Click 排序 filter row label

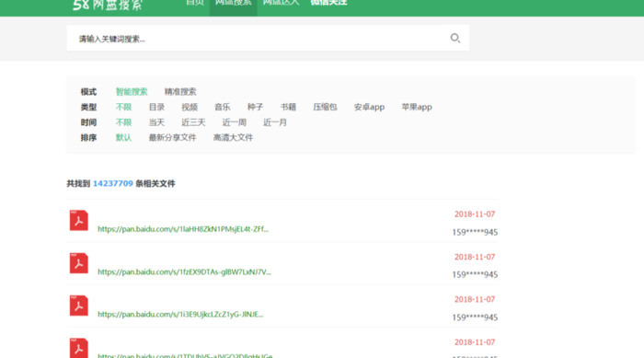tap(88, 138)
